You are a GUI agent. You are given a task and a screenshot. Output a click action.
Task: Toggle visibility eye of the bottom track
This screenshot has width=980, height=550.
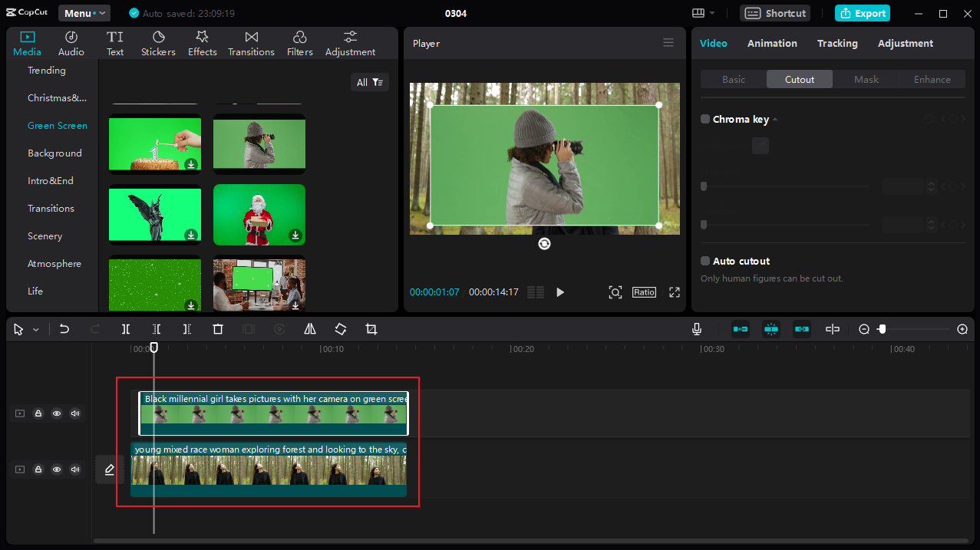(57, 469)
